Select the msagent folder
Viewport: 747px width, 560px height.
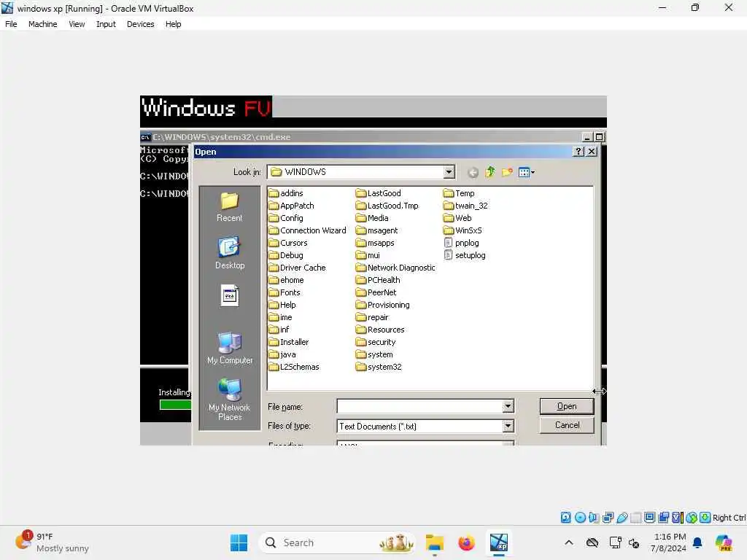377,230
